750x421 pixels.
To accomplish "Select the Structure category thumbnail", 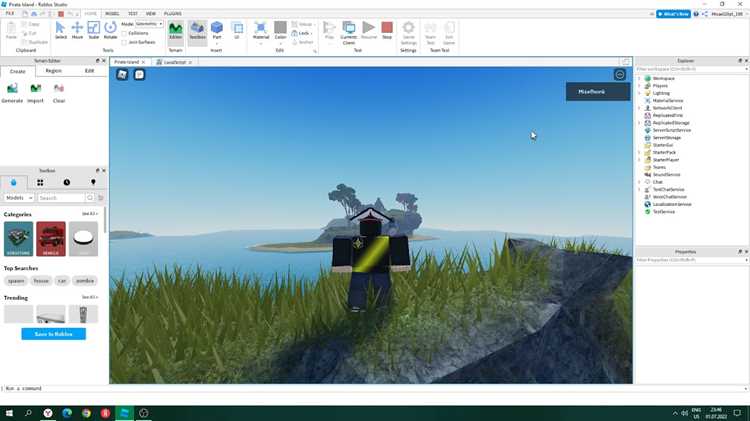I will 19,238.
